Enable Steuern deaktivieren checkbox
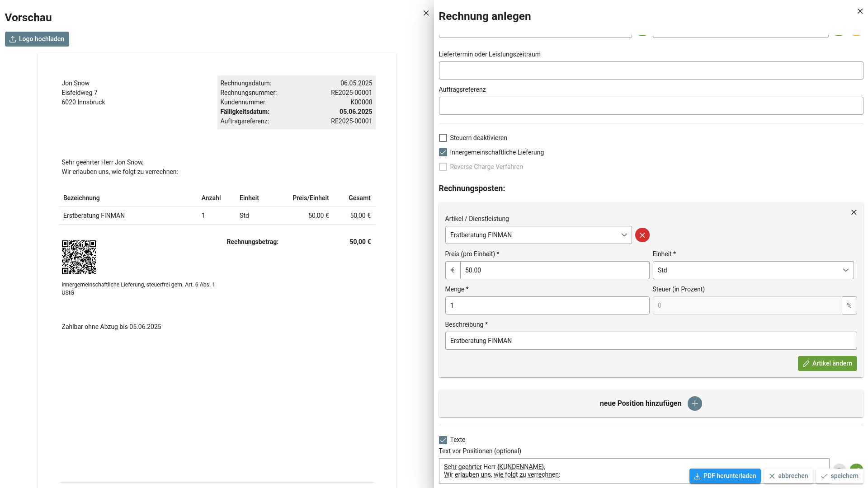The image size is (868, 488). point(443,138)
